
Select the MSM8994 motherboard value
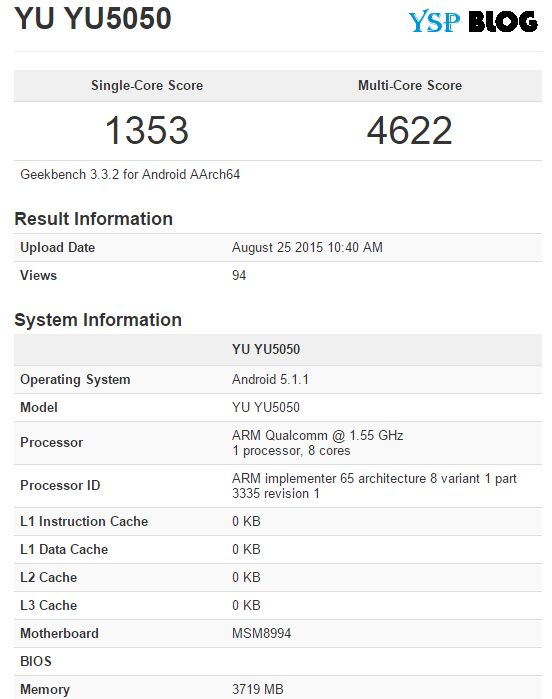[x=261, y=633]
